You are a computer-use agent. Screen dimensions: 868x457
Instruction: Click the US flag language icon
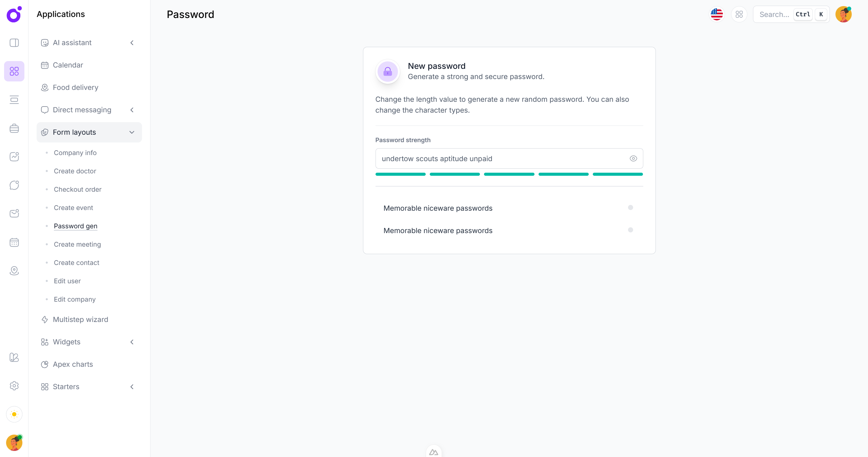point(716,14)
